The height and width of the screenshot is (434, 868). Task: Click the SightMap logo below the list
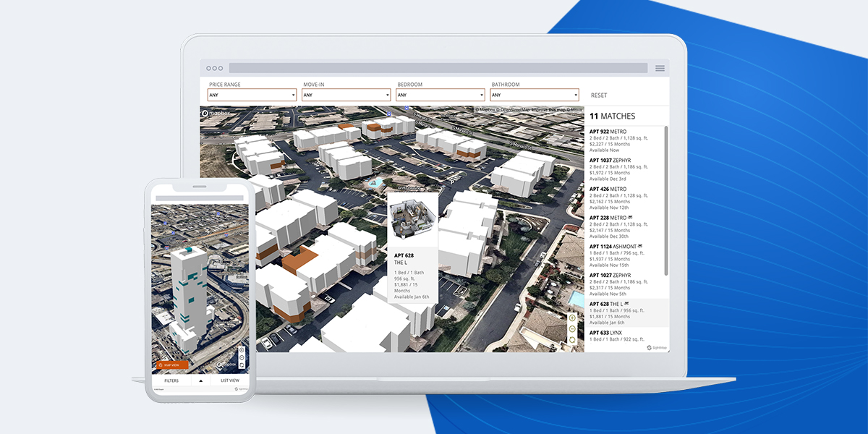pos(655,347)
